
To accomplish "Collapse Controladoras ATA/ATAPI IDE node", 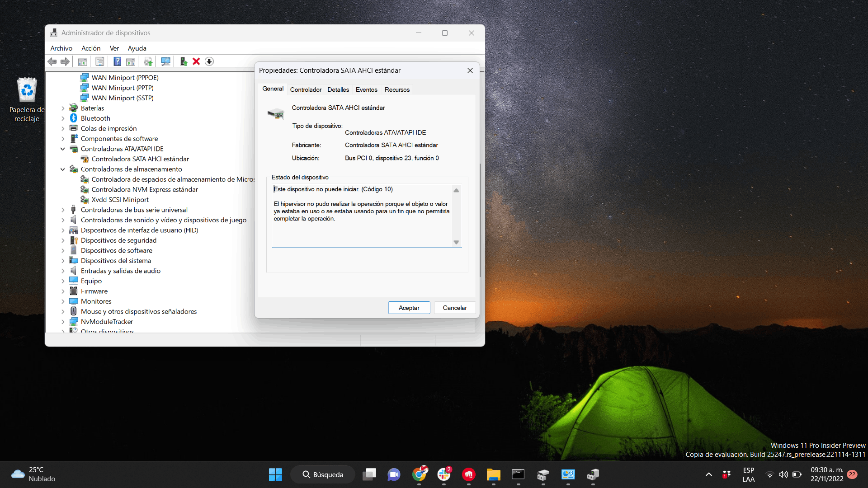I will [63, 149].
